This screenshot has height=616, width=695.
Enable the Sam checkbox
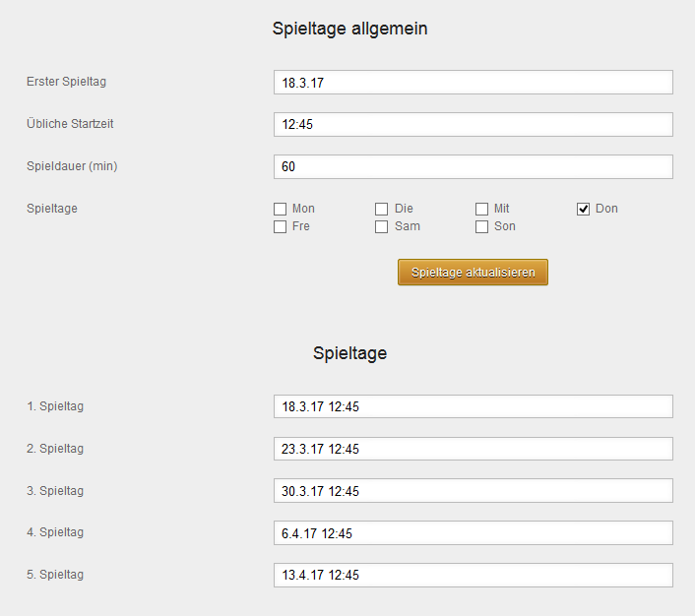coord(382,227)
